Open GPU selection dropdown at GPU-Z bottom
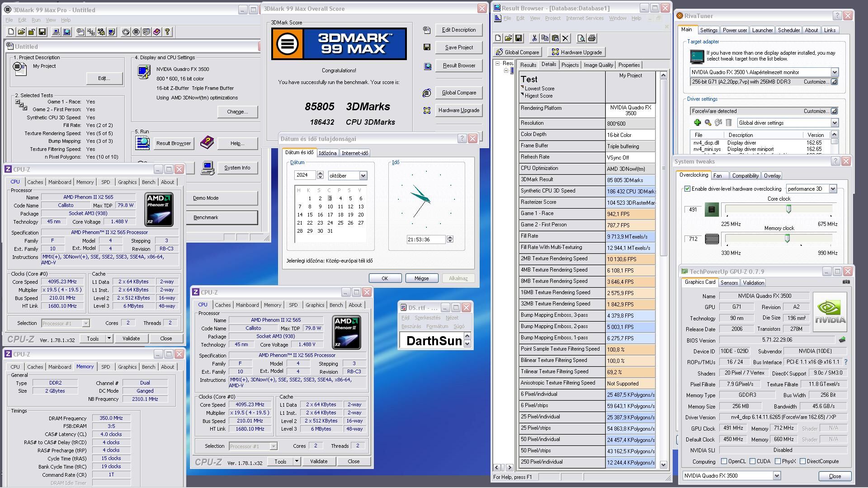Viewport: 868px width, 488px height. click(777, 475)
